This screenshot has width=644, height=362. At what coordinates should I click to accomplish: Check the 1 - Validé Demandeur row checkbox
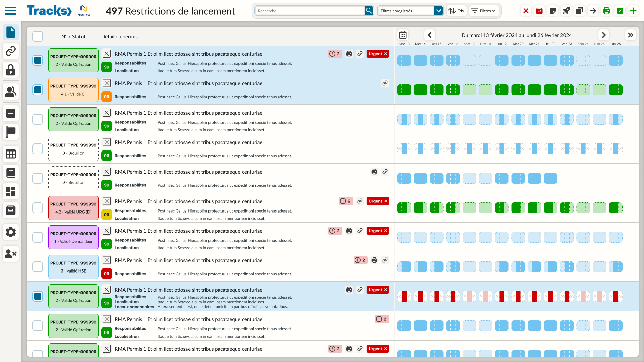click(38, 237)
